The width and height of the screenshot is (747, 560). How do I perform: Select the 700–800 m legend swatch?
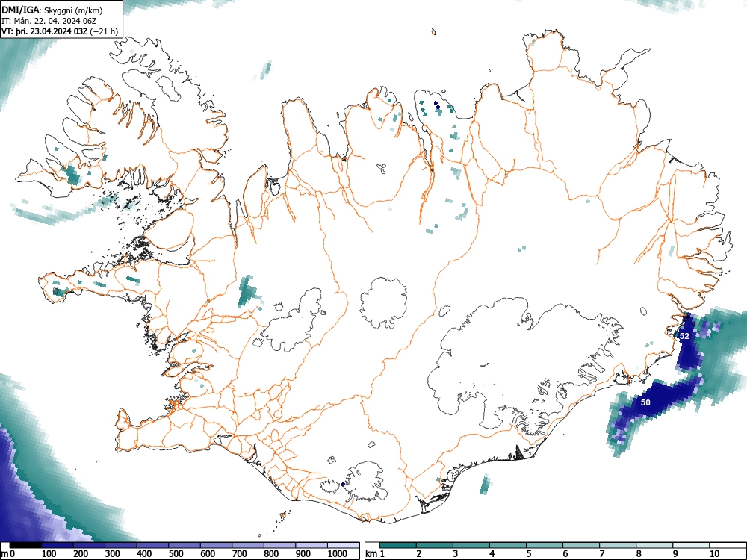click(248, 545)
